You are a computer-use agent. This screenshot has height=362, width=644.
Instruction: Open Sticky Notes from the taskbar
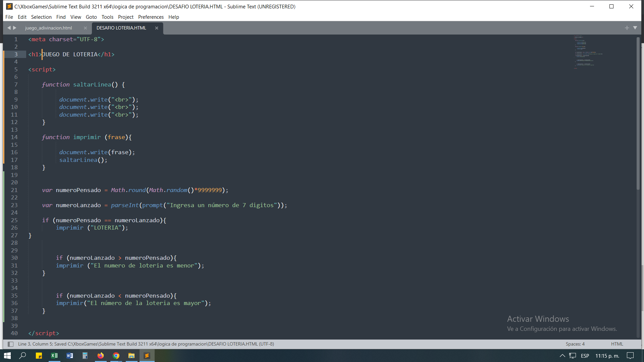pos(39,356)
